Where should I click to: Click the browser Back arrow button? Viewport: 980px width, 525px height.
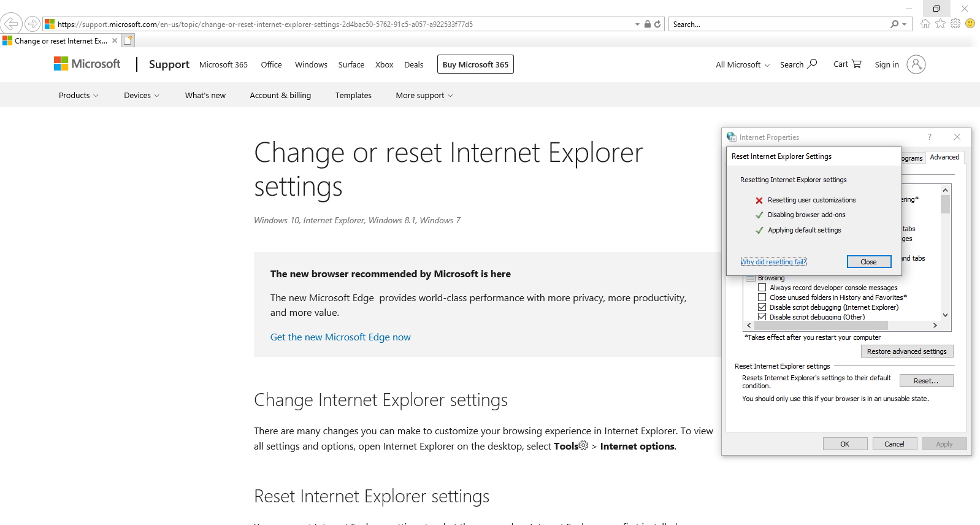[11, 24]
